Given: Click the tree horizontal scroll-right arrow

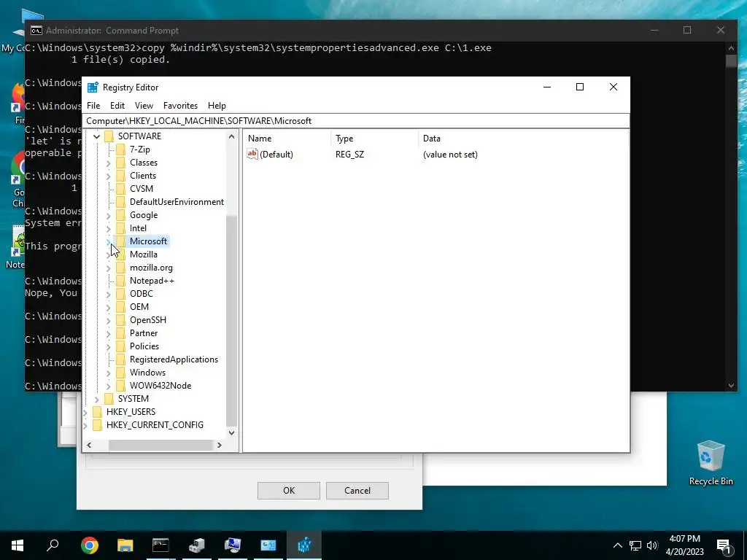Looking at the screenshot, I should coord(219,446).
